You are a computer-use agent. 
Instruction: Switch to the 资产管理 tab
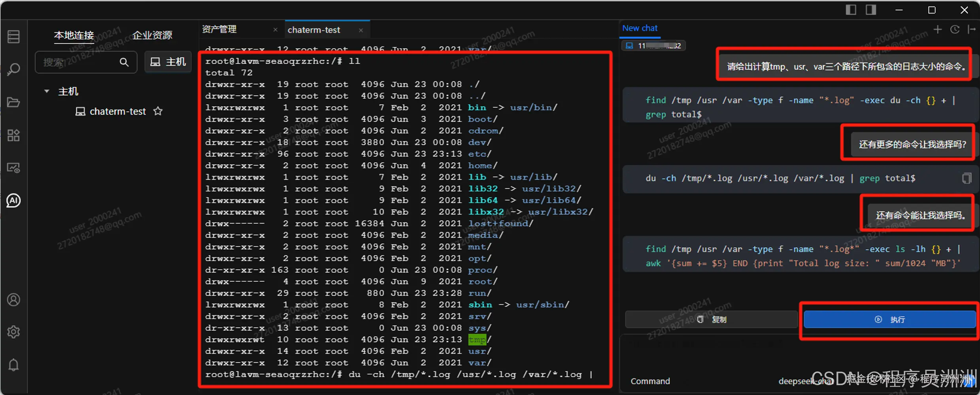[219, 30]
